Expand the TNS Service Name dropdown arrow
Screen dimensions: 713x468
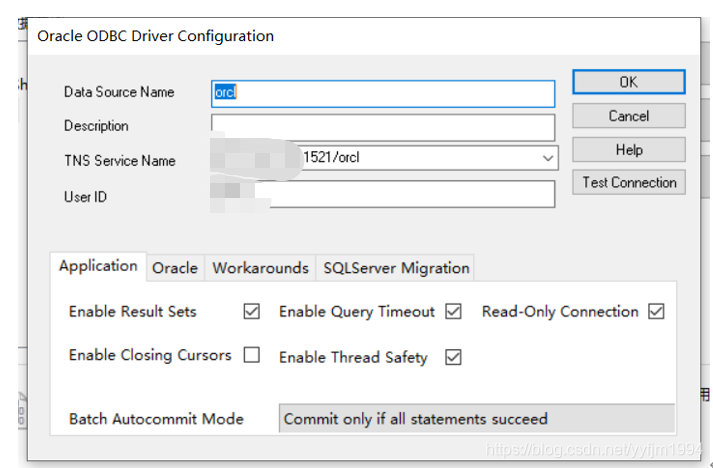point(547,158)
